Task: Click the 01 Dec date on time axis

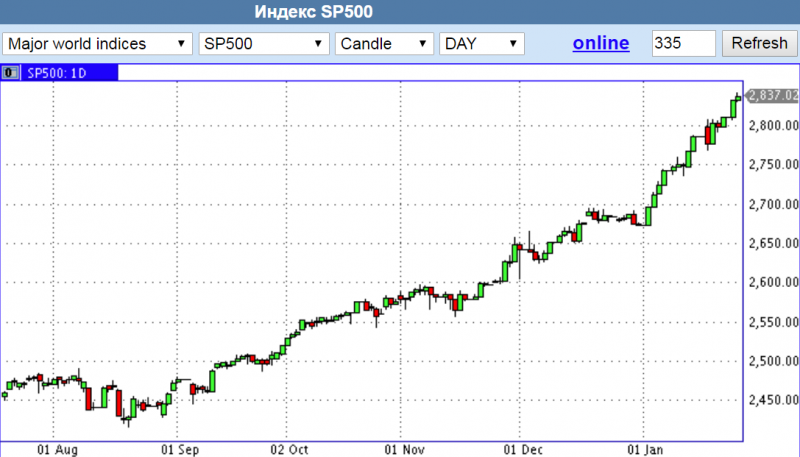Action: click(520, 449)
